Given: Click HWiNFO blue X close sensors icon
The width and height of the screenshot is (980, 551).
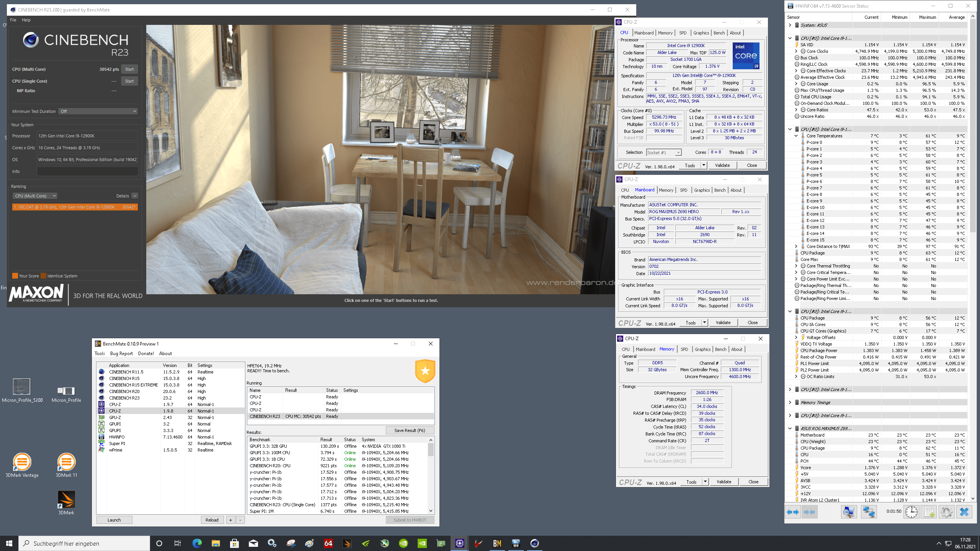Looking at the screenshot, I should (x=964, y=512).
